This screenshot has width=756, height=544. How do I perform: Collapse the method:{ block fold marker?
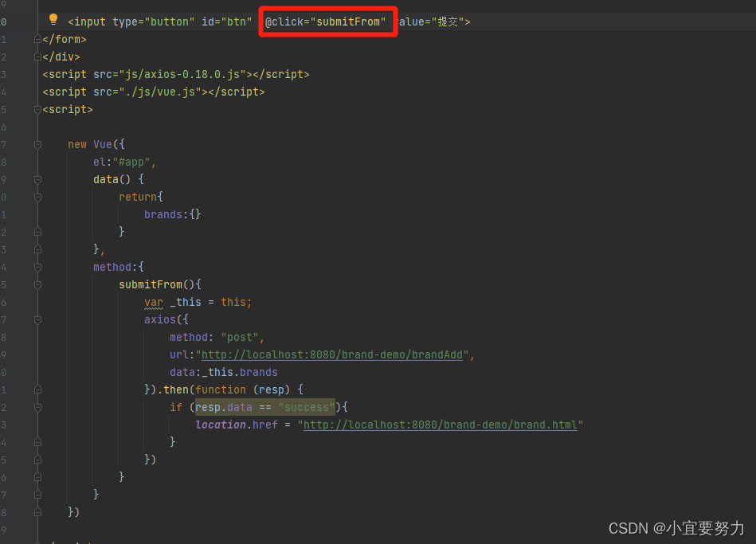pyautogui.click(x=37, y=267)
